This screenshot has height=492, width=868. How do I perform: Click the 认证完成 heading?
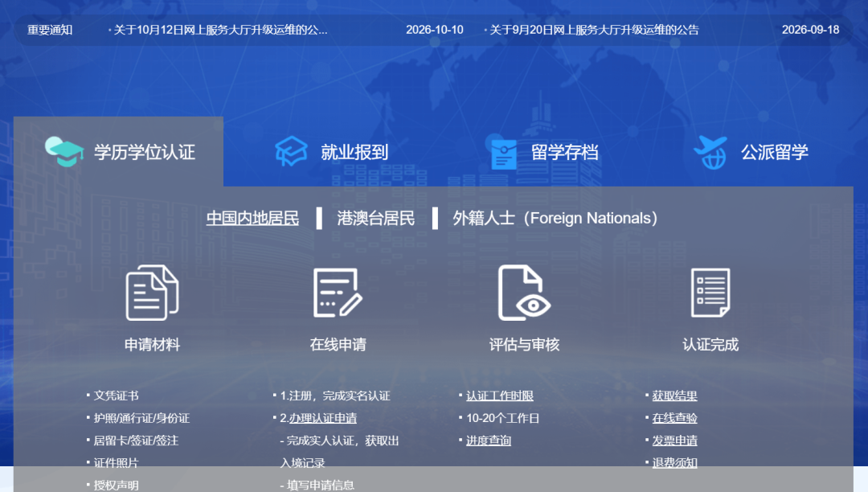[x=710, y=344]
